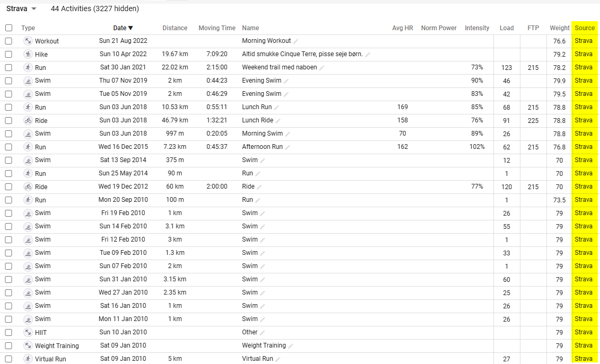Check the box for Sun 10 Apr 2022 Hike

tap(9, 54)
